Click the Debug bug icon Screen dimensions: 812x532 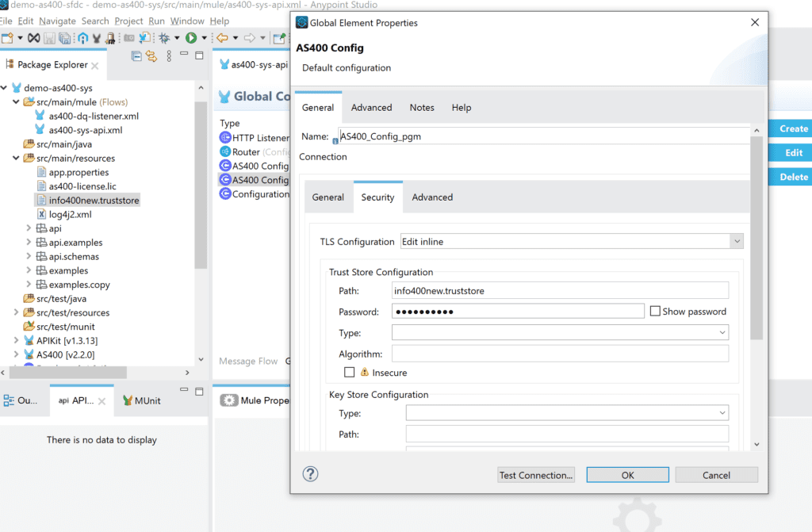tap(164, 38)
